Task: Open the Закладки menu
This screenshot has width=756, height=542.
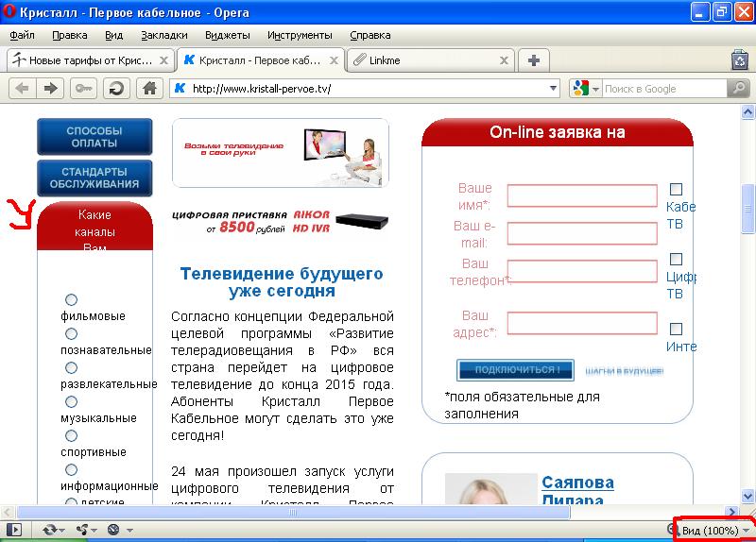Action: pos(164,35)
